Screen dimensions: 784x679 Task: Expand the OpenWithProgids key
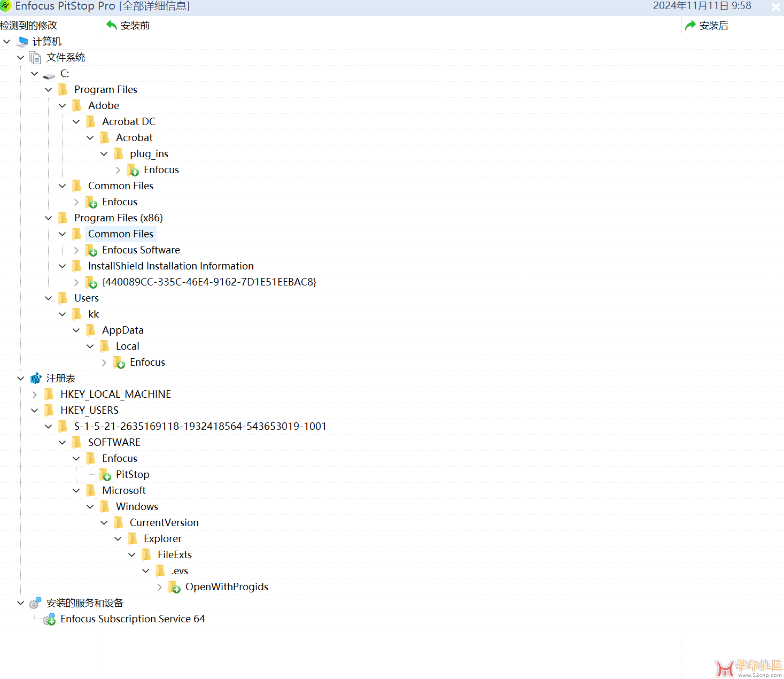click(x=160, y=587)
